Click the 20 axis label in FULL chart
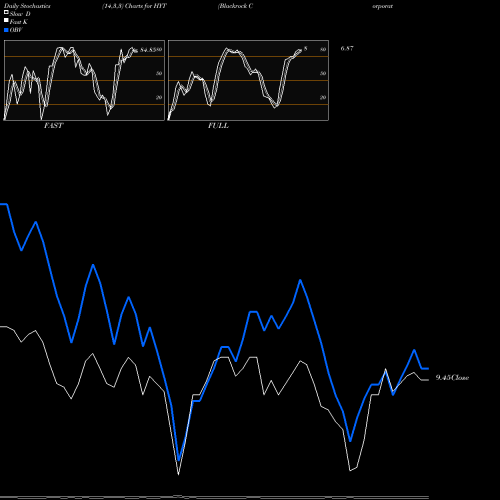 (x=323, y=97)
